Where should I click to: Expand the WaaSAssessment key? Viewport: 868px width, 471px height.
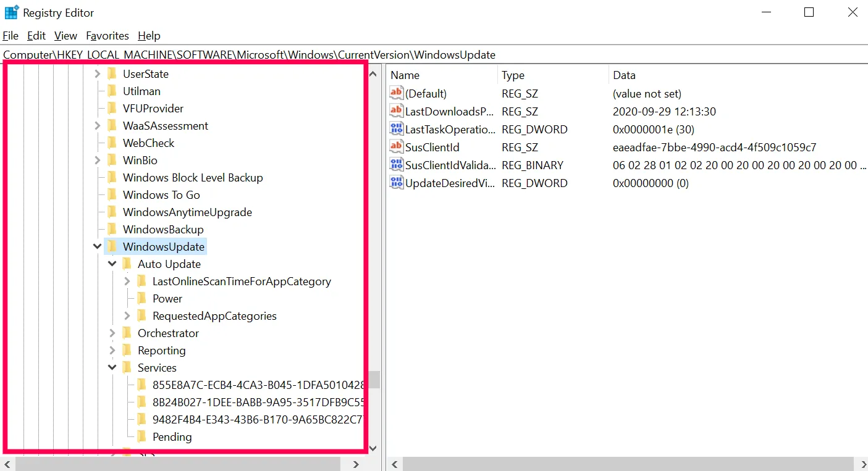pyautogui.click(x=97, y=126)
